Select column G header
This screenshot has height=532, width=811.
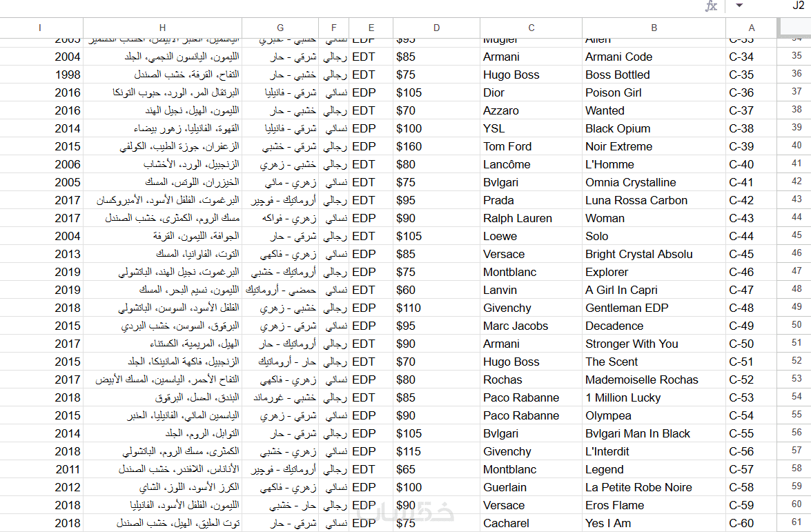pyautogui.click(x=280, y=28)
